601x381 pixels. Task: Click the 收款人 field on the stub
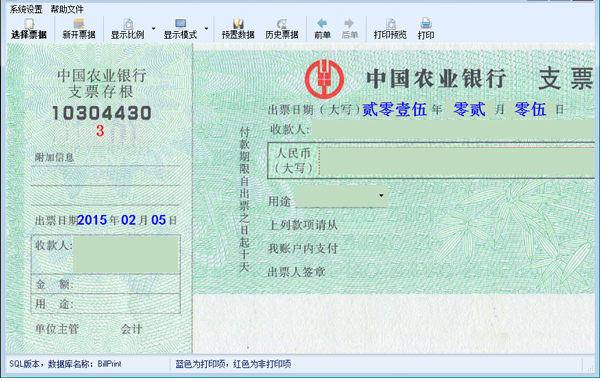coord(126,255)
